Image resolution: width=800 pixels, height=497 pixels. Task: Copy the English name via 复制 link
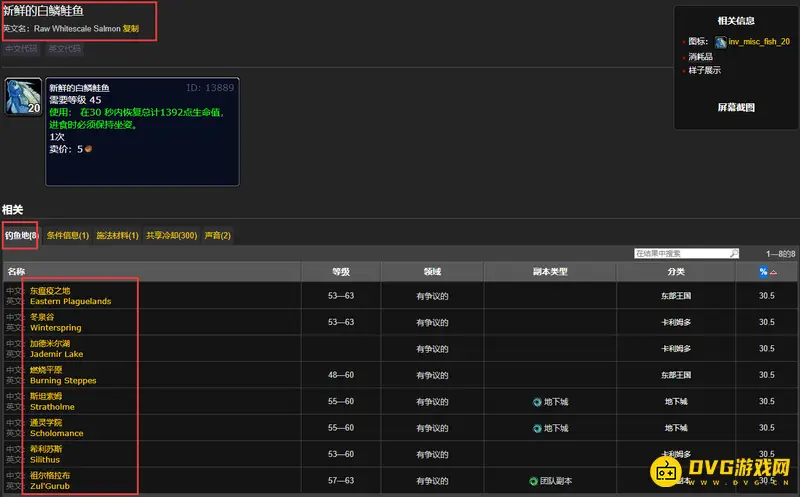pyautogui.click(x=131, y=29)
